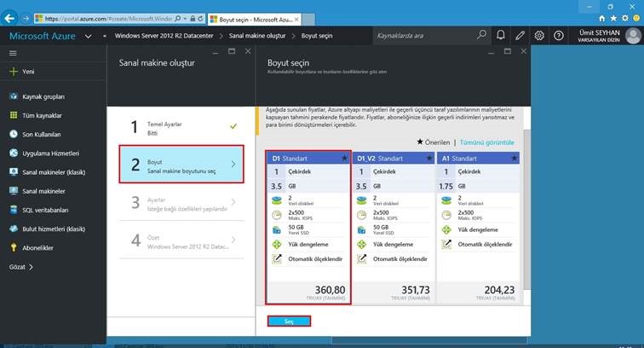Expand the Microsoft Azure dropdown chevron

88,36
